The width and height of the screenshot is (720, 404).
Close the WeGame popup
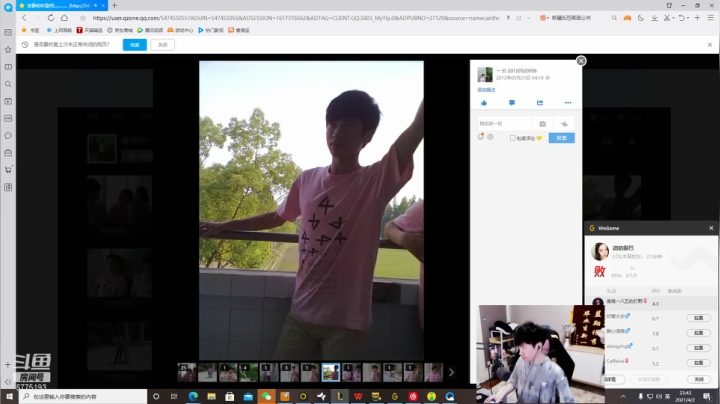click(x=711, y=228)
